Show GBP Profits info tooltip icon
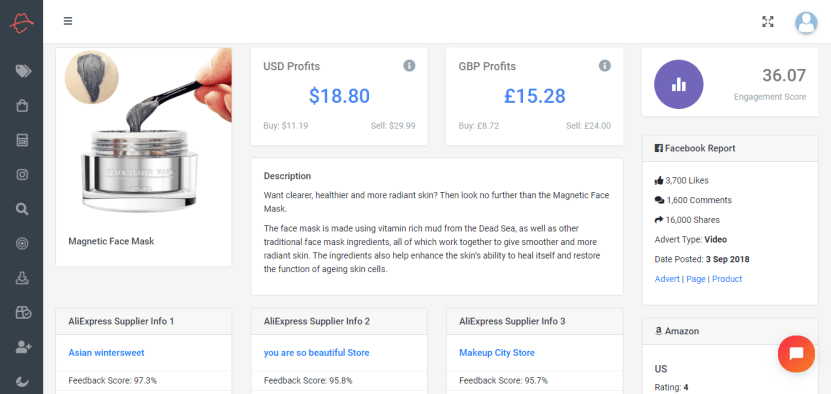831x394 pixels. click(x=605, y=66)
